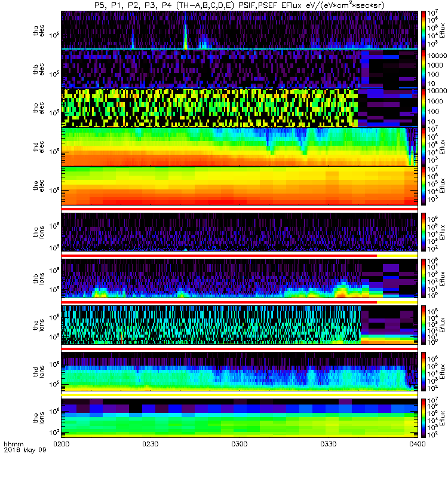Click the 'the ions' panel label
The height and width of the screenshot is (478, 448).
click(38, 418)
